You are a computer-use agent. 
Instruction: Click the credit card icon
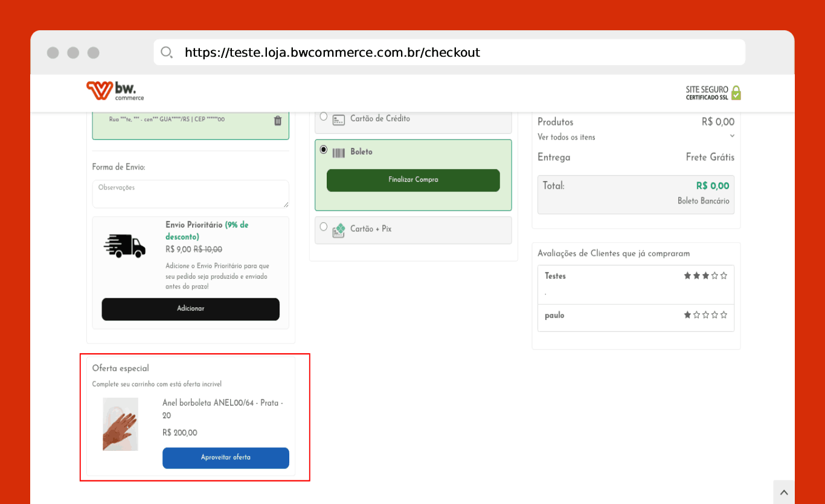click(x=339, y=120)
